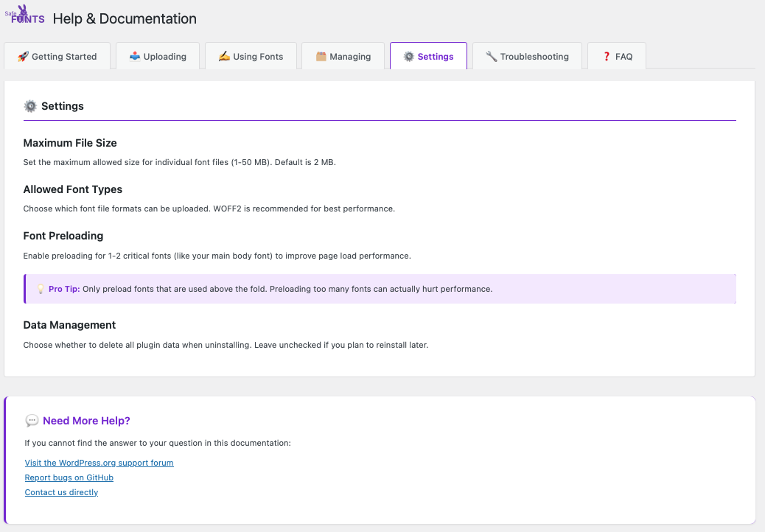Screen dimensions: 765x532
Task: Click the speech bubble Need More Help icon
Action: [x=32, y=421]
